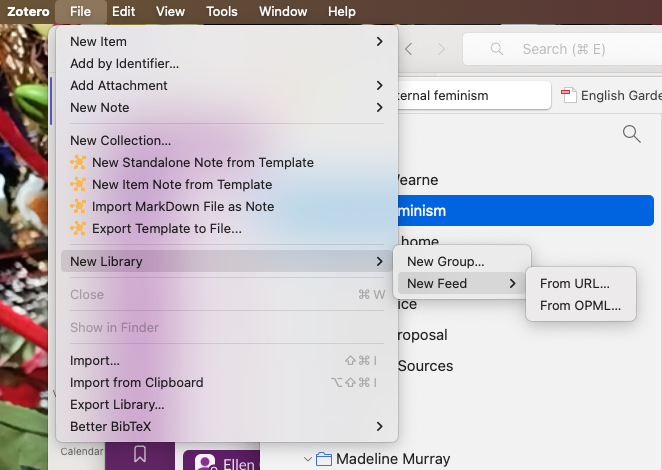Viewport: 662px width, 470px height.
Task: Close the open File menu
Action: point(80,11)
